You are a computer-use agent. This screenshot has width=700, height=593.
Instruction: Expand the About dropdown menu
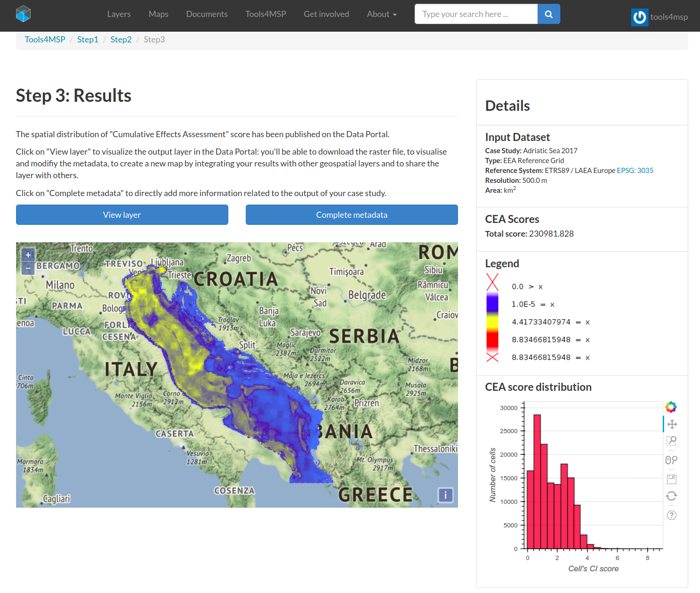(x=382, y=14)
